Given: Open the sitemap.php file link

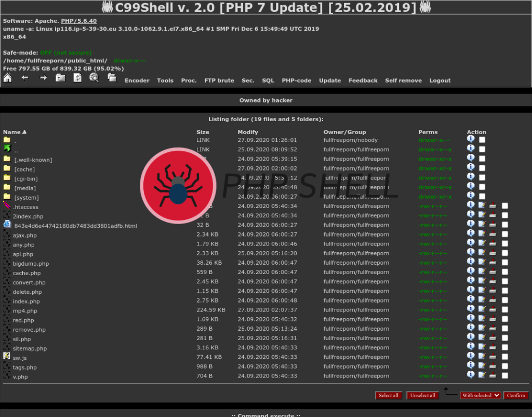Looking at the screenshot, I should tap(30, 348).
